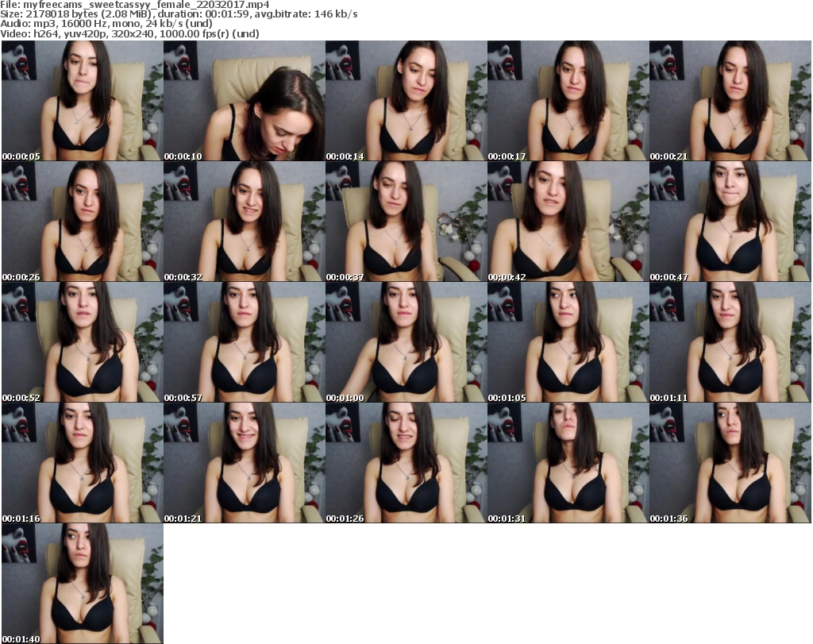
Task: Open the frame stamped 00:00:47
Action: (x=730, y=222)
